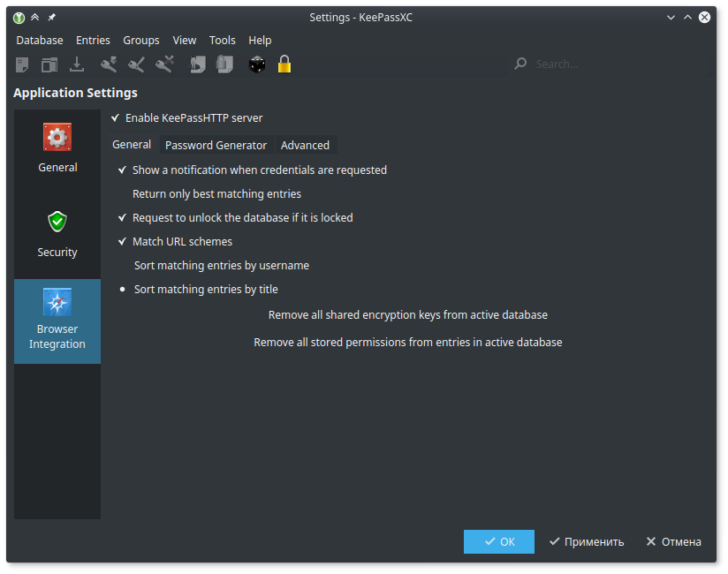728x574 pixels.
Task: Click into the Search field
Action: point(610,64)
